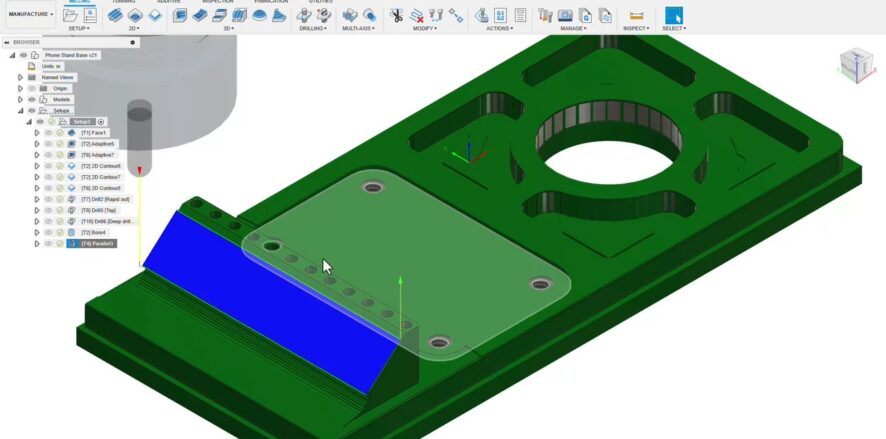Image resolution: width=886 pixels, height=439 pixels.
Task: Toggle visibility of the Origin folder
Action: 31,88
